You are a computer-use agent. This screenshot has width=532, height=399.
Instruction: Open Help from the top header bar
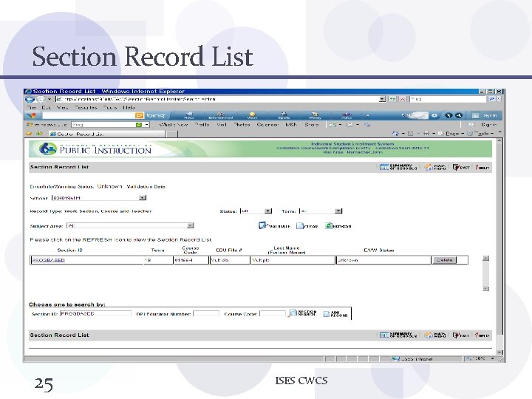click(x=482, y=167)
